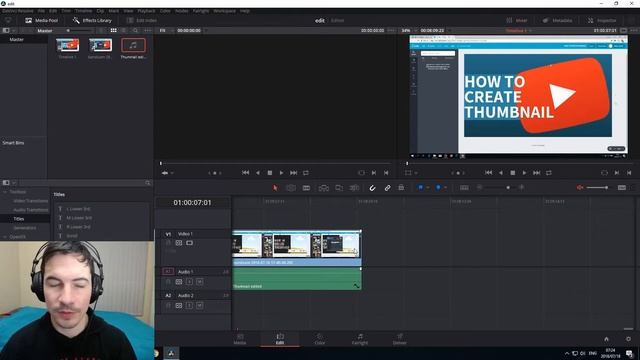Adjust the media pool thumbnail size slider
The width and height of the screenshot is (640, 360).
tap(80, 31)
